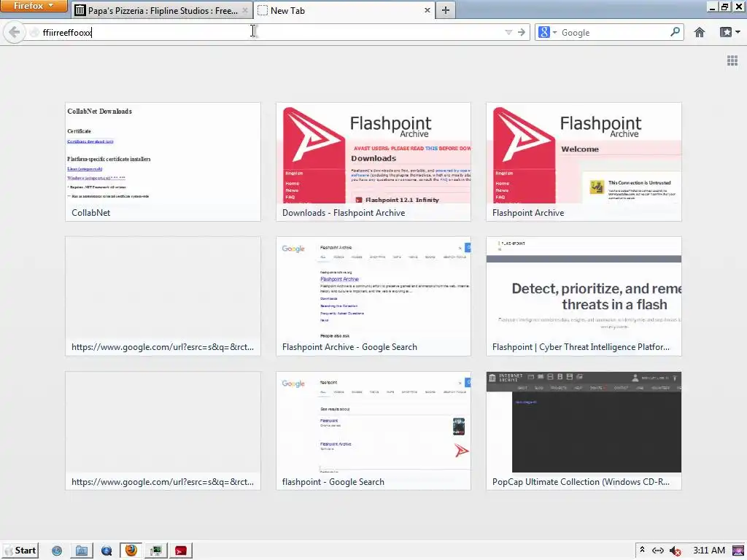Open the Firefox application menu button

coord(34,6)
